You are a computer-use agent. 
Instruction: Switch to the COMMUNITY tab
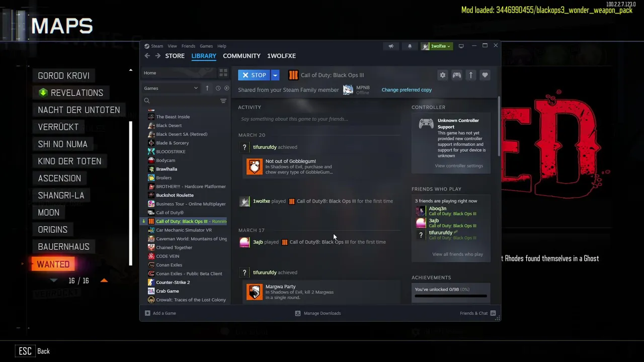click(x=242, y=56)
